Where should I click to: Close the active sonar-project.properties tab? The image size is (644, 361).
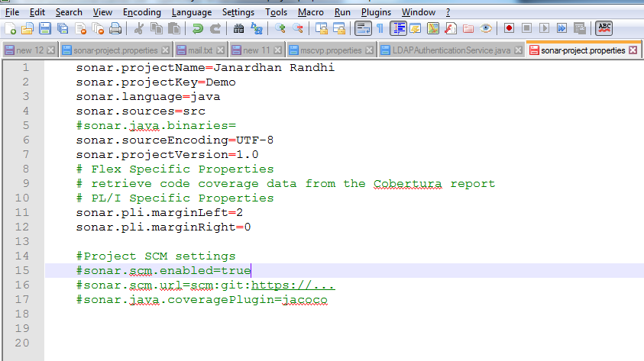click(633, 50)
